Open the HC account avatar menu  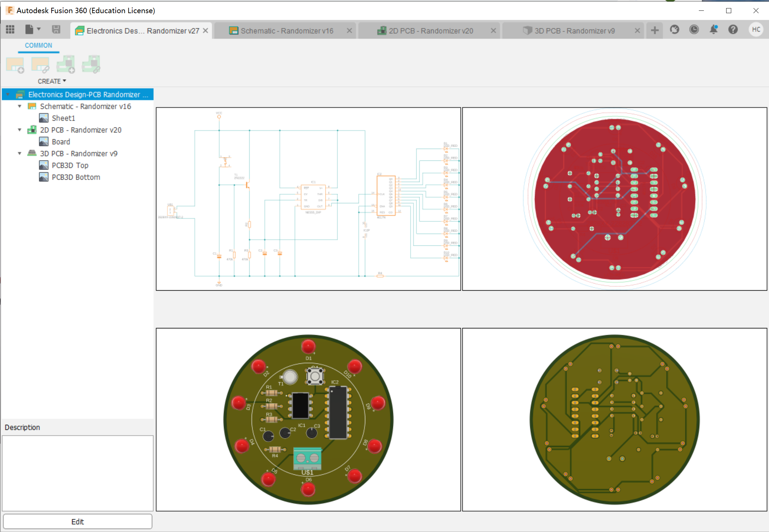point(756,30)
